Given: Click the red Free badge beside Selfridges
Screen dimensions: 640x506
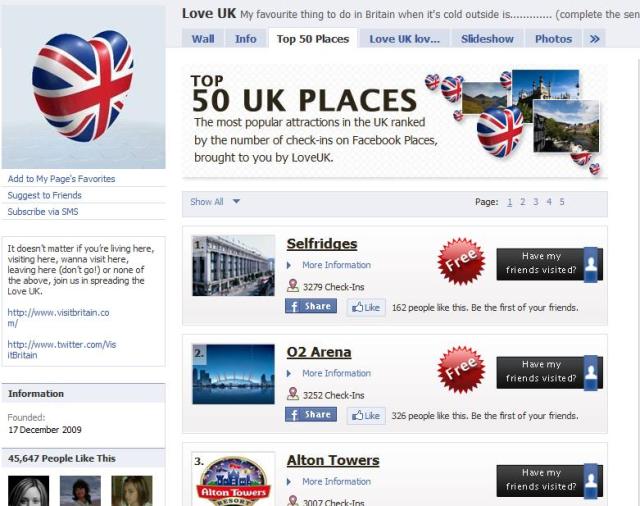Looking at the screenshot, I should click(461, 261).
